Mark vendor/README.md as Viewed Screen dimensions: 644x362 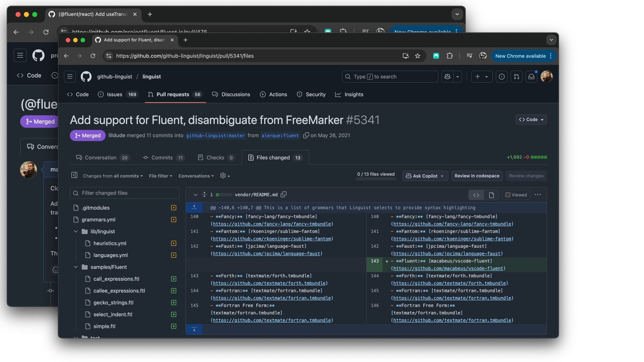[x=508, y=195]
